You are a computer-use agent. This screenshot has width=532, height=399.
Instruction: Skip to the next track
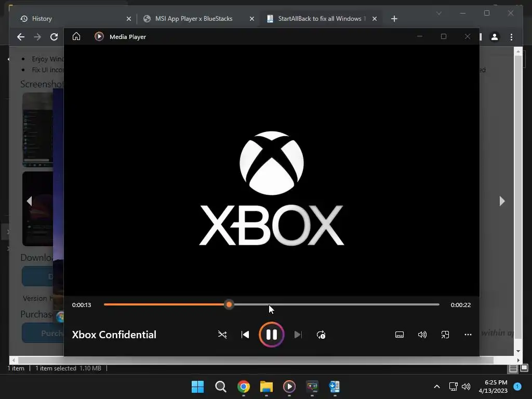(x=298, y=335)
